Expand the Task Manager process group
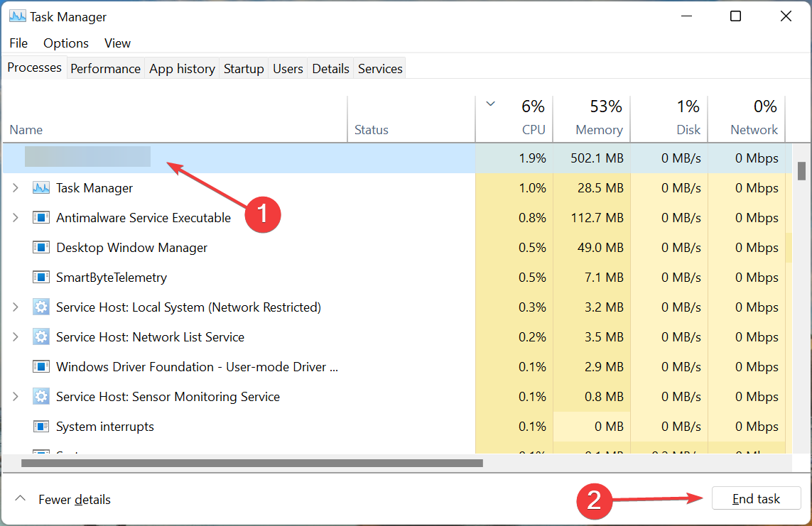 pyautogui.click(x=16, y=187)
